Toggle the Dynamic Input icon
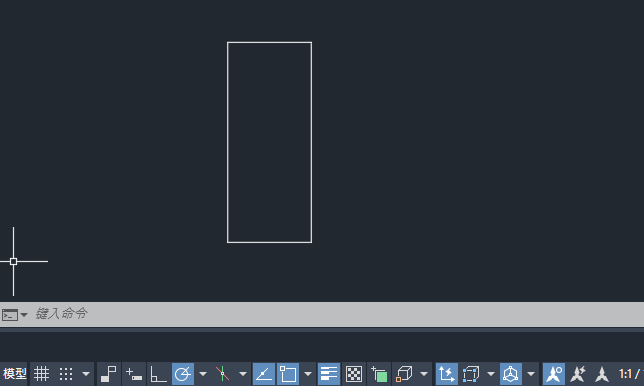This screenshot has height=386, width=644. pos(134,374)
